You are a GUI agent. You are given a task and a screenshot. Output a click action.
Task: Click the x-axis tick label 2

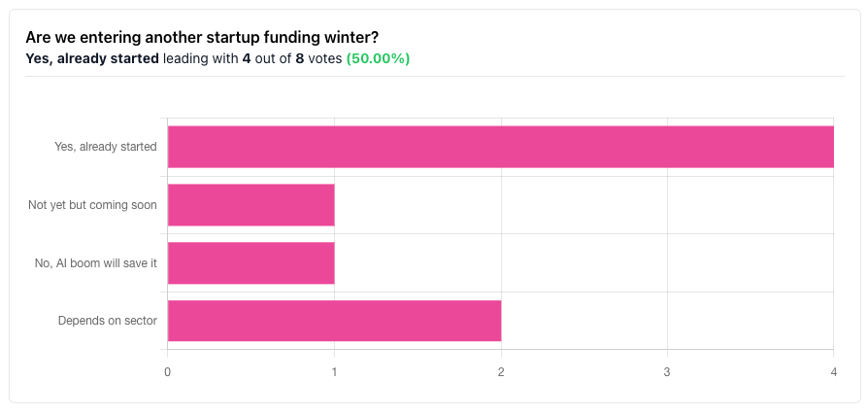click(x=501, y=373)
